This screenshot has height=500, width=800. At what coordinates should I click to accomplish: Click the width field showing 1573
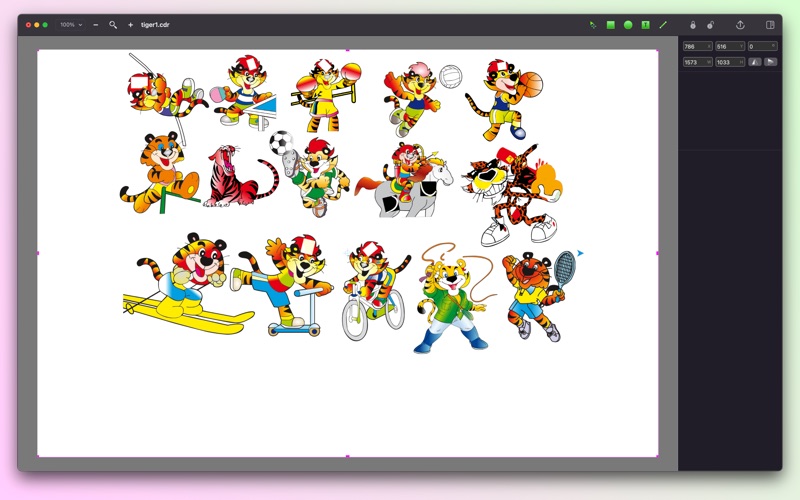pyautogui.click(x=697, y=62)
